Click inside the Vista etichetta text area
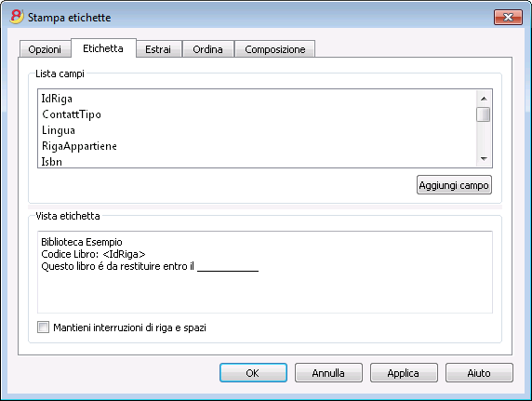Screen dimensions: 532x401 click(265, 272)
